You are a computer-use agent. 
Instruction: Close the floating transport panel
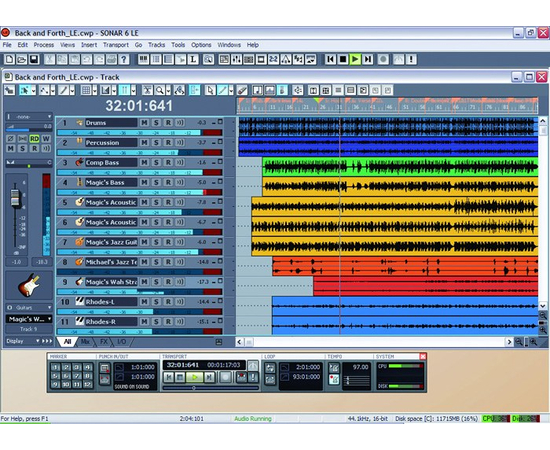tap(423, 356)
